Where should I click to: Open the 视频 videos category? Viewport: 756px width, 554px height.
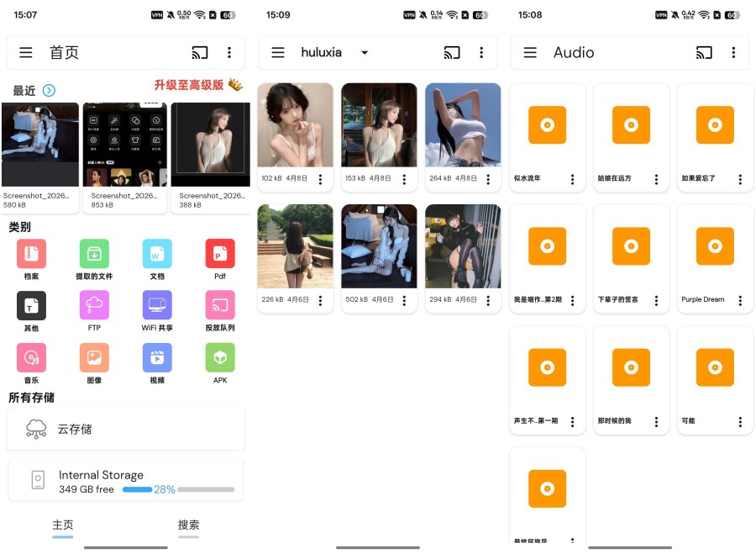point(156,358)
